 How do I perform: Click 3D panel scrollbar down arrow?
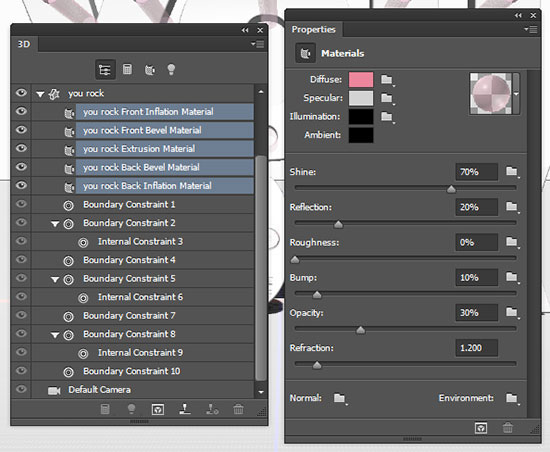click(261, 392)
